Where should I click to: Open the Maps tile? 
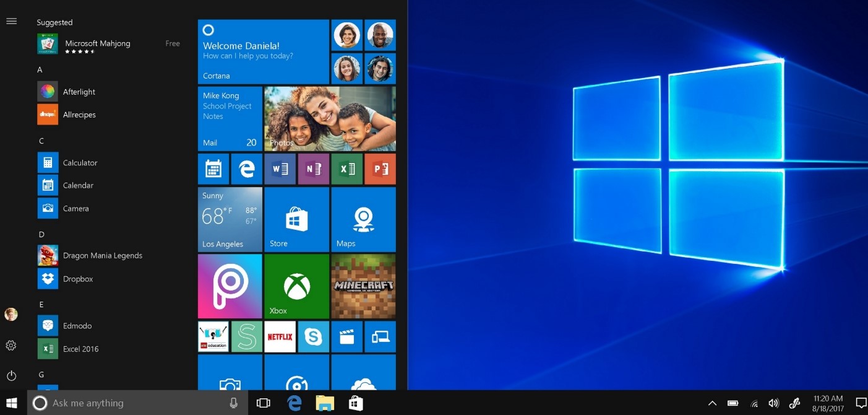click(363, 219)
